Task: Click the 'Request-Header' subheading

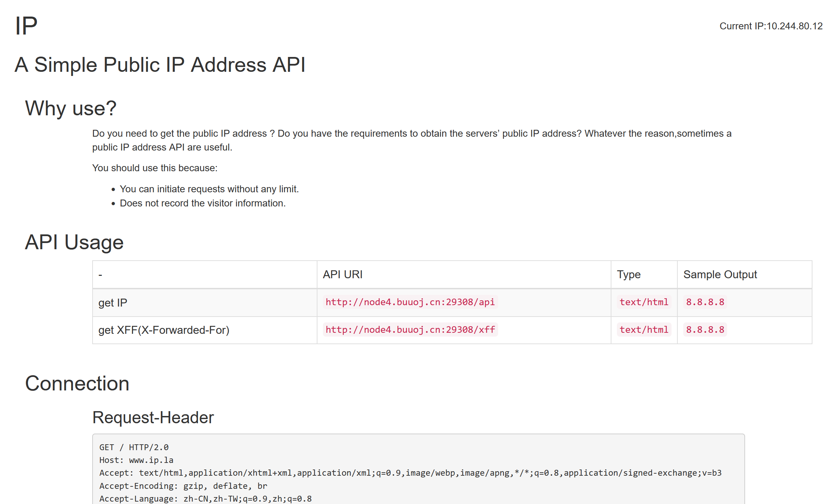Action: [153, 418]
